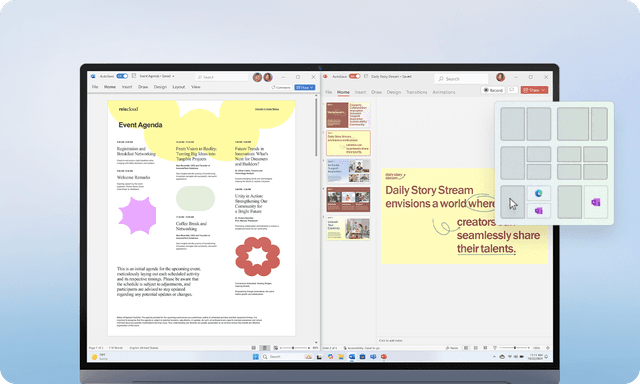Snap window to left zone with cursor

[513, 202]
